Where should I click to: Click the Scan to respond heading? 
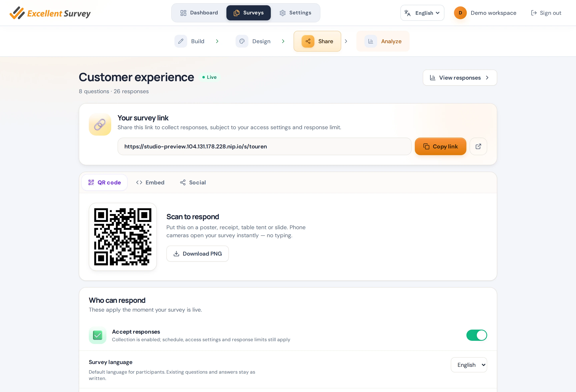[x=193, y=217]
